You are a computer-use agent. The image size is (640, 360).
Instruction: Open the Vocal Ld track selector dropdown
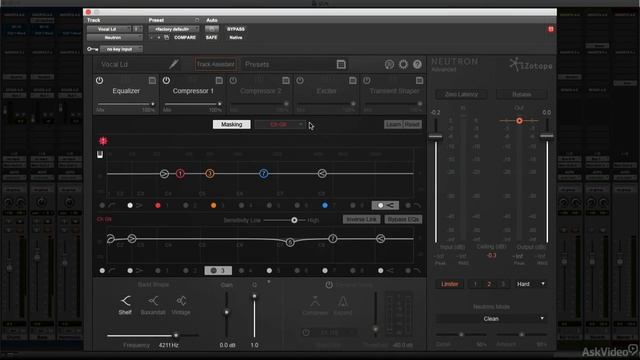point(109,29)
